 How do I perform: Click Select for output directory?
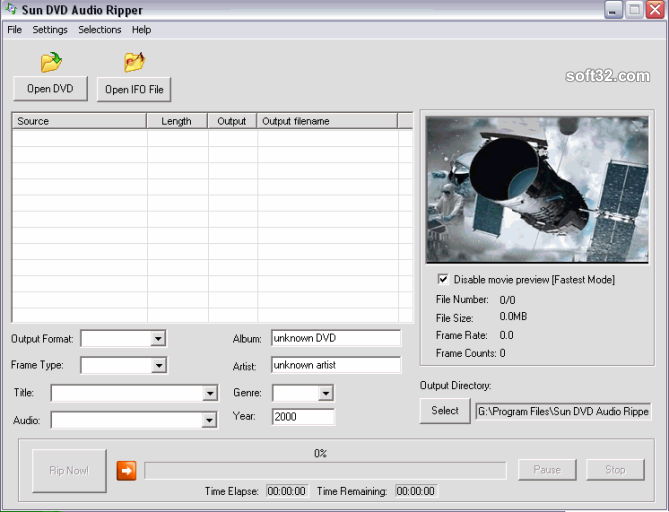[445, 411]
